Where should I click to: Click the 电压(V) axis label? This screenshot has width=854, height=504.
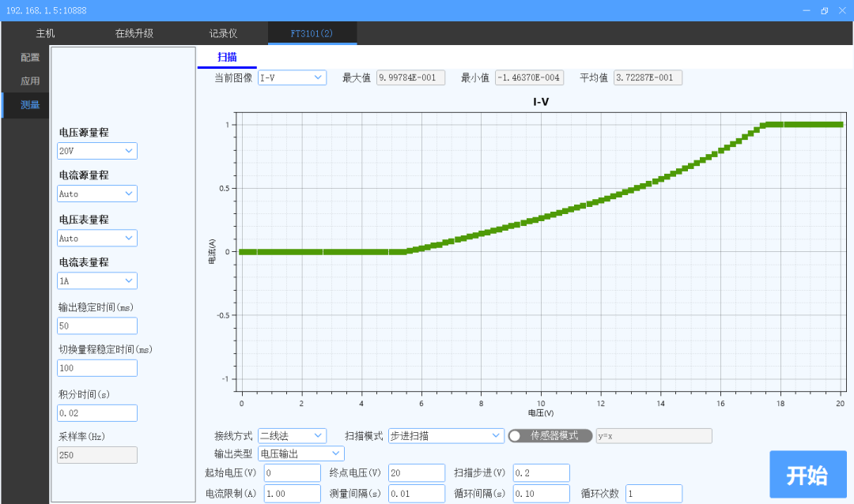tap(541, 413)
